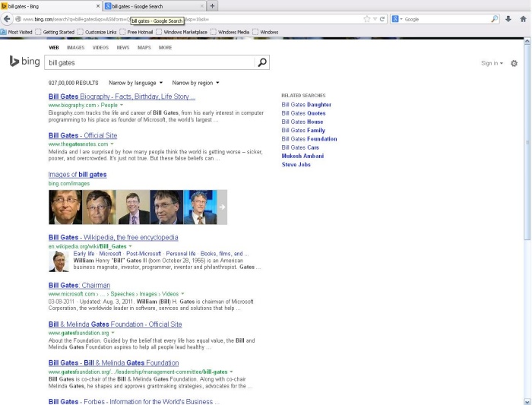Open Bill Gates - Official Site link
Image resolution: width=532 pixels, height=405 pixels.
click(83, 135)
